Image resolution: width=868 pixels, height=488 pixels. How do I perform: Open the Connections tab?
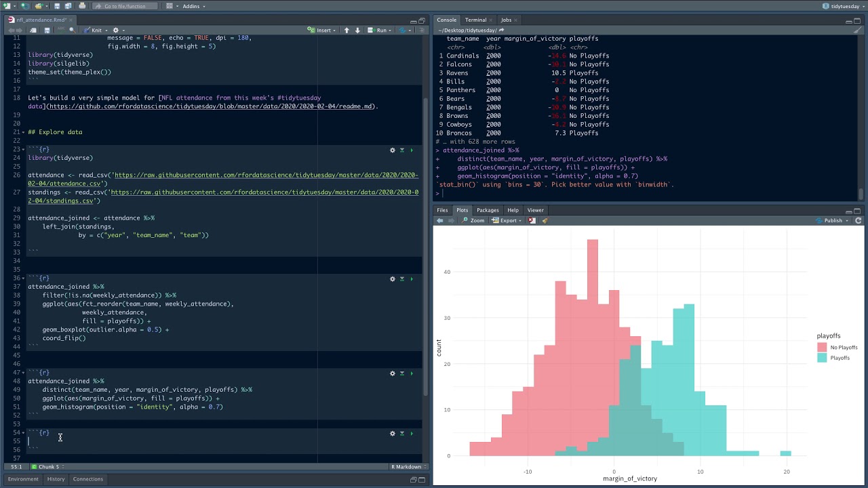pyautogui.click(x=87, y=479)
